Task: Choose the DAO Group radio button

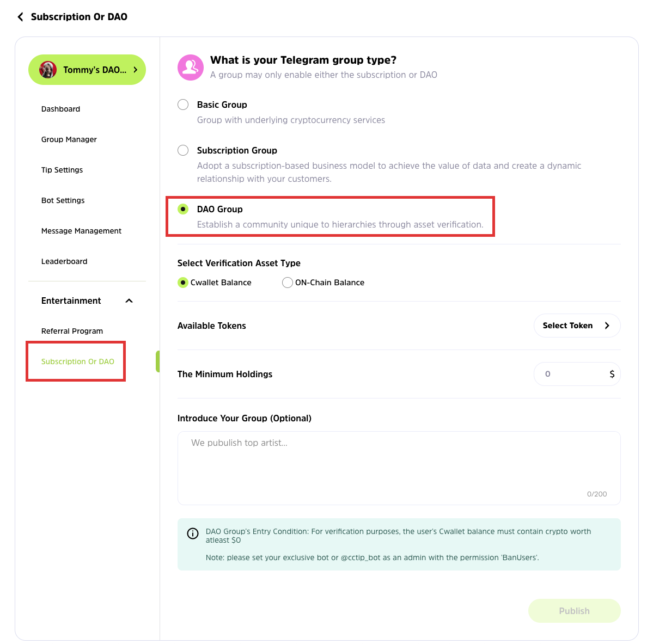Action: click(184, 209)
